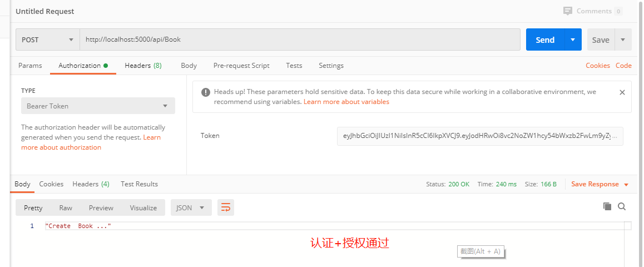Screen dimensions: 644x267
Task: Follow Learn more about variables link
Action: coord(346,101)
